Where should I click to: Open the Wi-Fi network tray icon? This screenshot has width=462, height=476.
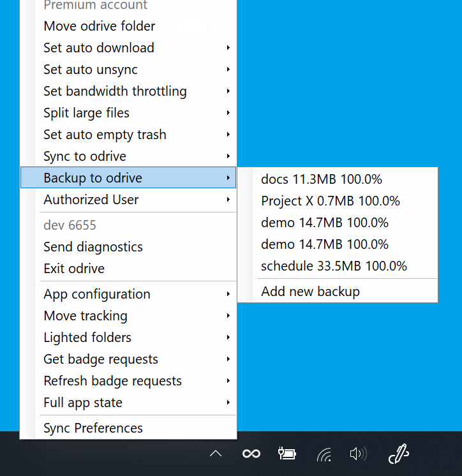[324, 454]
